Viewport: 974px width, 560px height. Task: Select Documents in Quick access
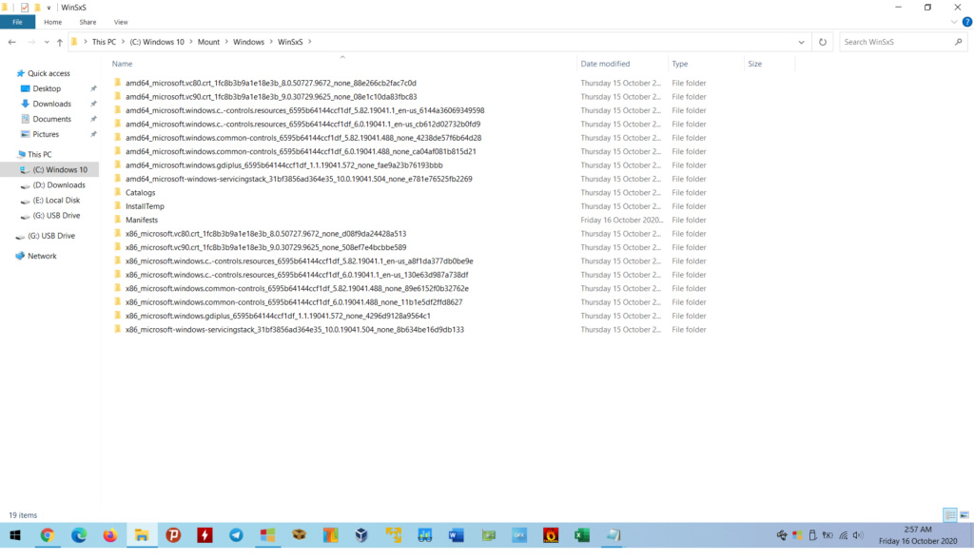click(x=51, y=119)
